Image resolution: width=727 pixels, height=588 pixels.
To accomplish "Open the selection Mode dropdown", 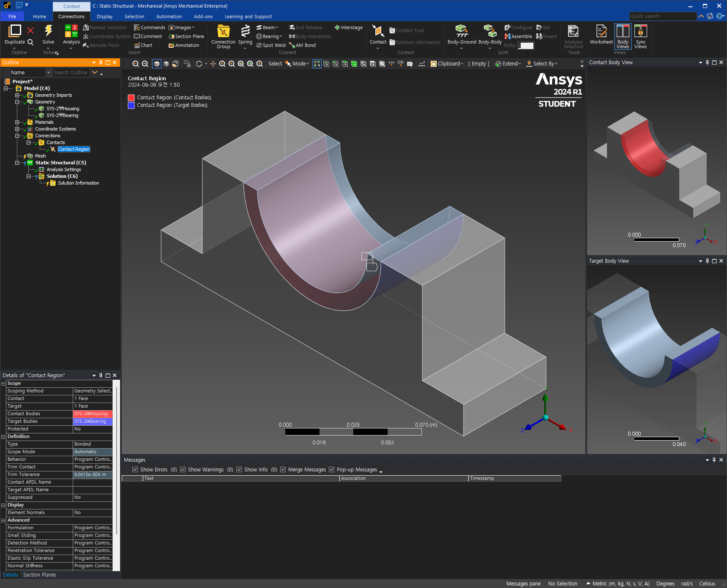I will (x=297, y=64).
